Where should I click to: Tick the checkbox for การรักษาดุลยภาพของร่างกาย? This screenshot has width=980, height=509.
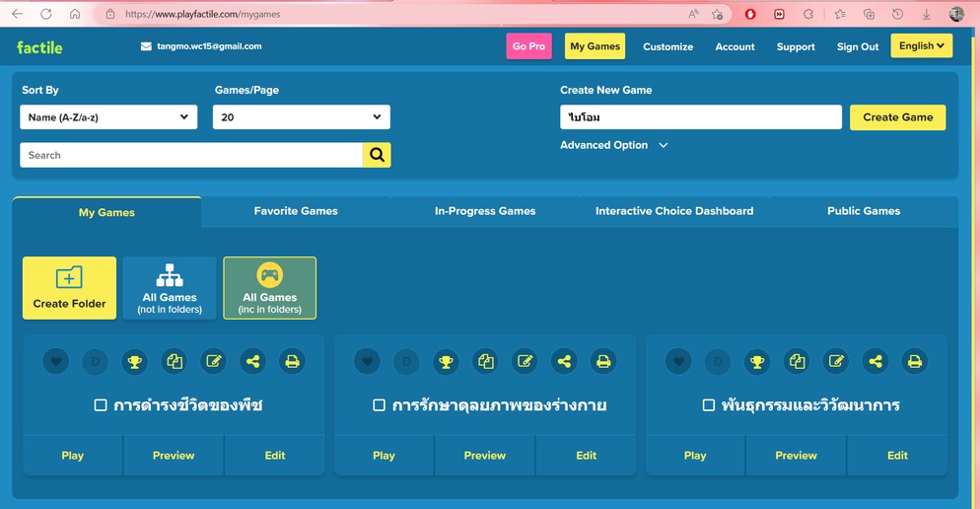pos(379,405)
